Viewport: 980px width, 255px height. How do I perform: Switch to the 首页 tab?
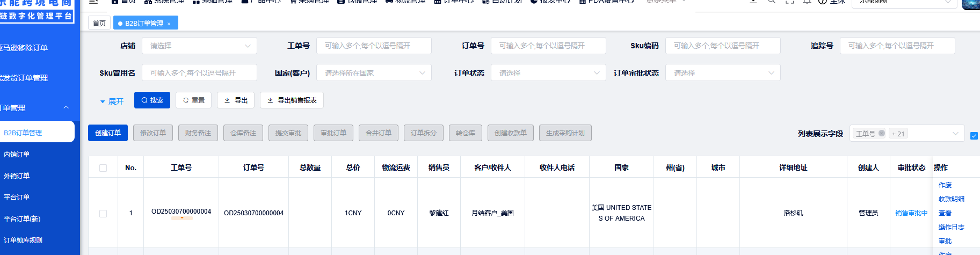pyautogui.click(x=99, y=24)
